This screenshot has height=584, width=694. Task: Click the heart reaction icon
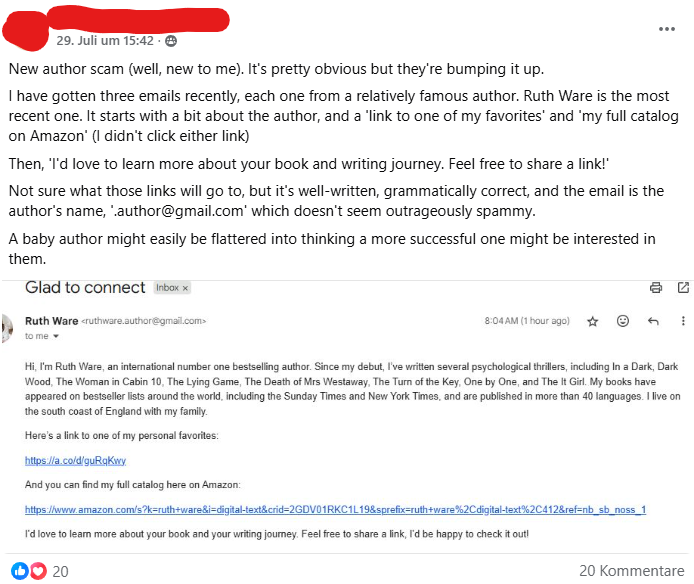point(38,570)
